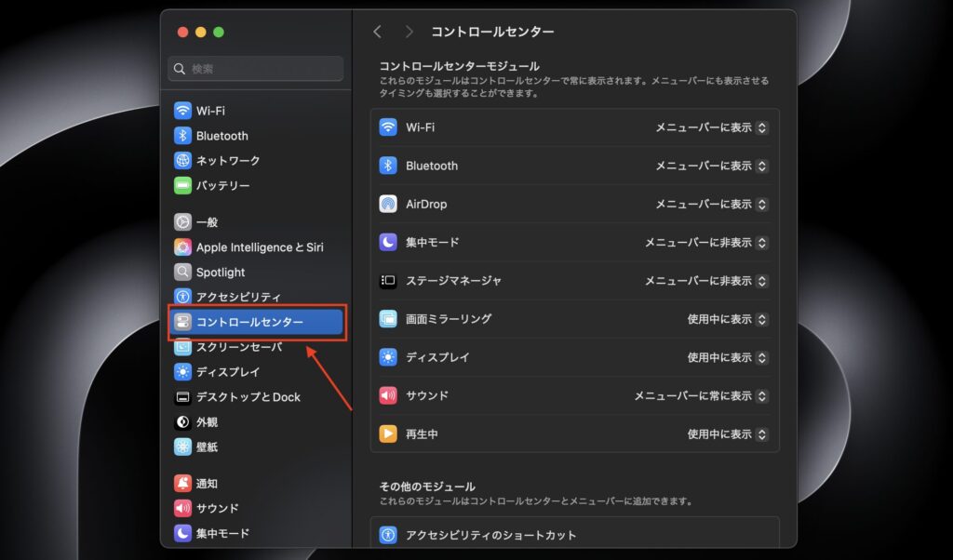
Task: Open バッテリー settings in sidebar
Action: coord(257,185)
